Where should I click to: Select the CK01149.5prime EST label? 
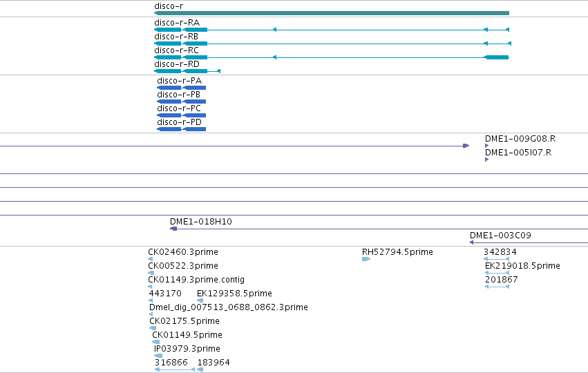click(187, 335)
